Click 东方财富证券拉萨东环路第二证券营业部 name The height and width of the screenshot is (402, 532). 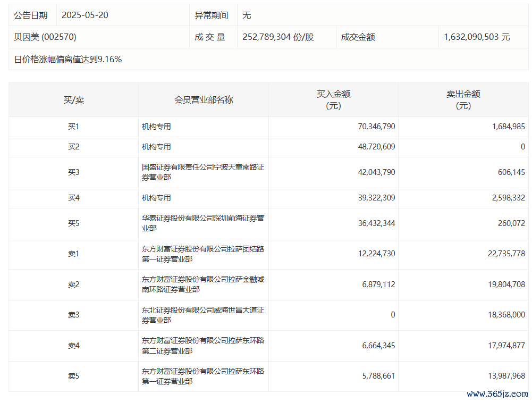pyautogui.click(x=203, y=346)
